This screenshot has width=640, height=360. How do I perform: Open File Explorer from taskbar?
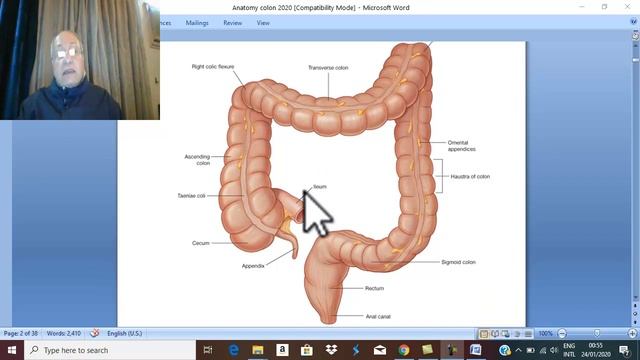point(258,350)
